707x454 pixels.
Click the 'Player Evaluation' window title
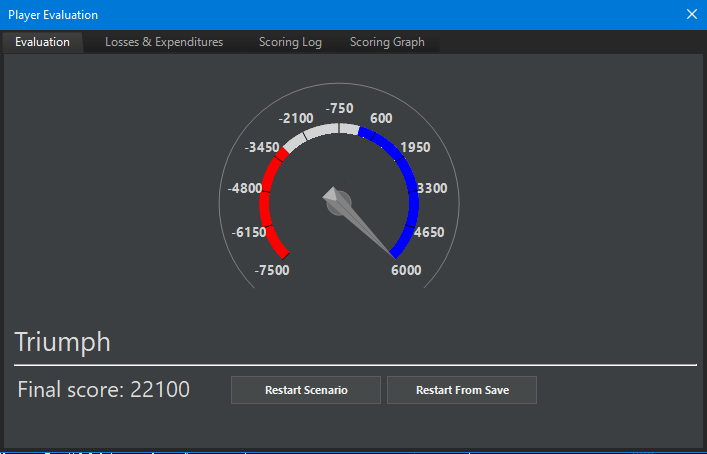click(x=53, y=15)
